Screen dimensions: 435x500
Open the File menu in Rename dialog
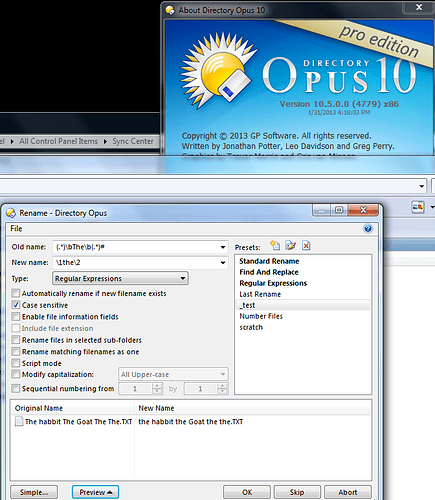[16, 229]
